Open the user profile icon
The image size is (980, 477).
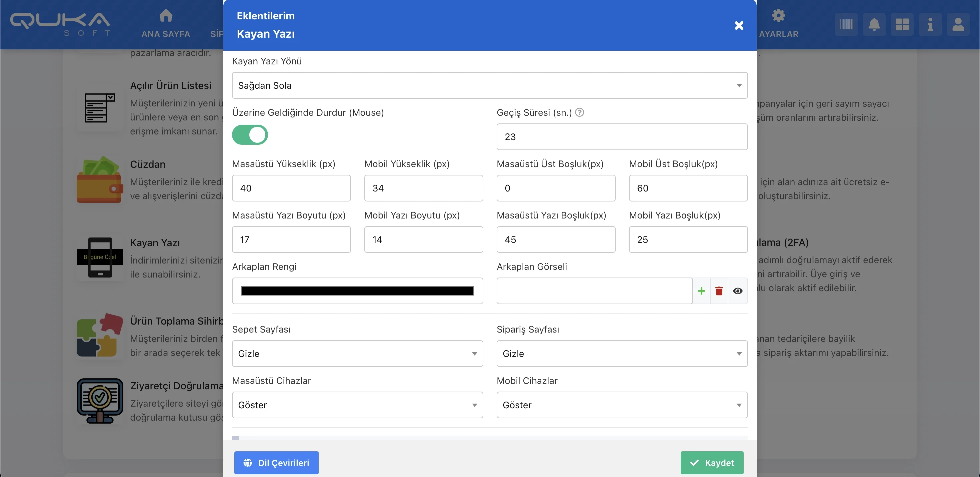pos(958,25)
